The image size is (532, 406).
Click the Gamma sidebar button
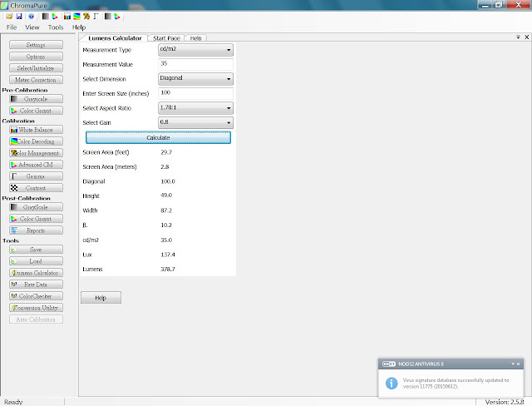(36, 176)
